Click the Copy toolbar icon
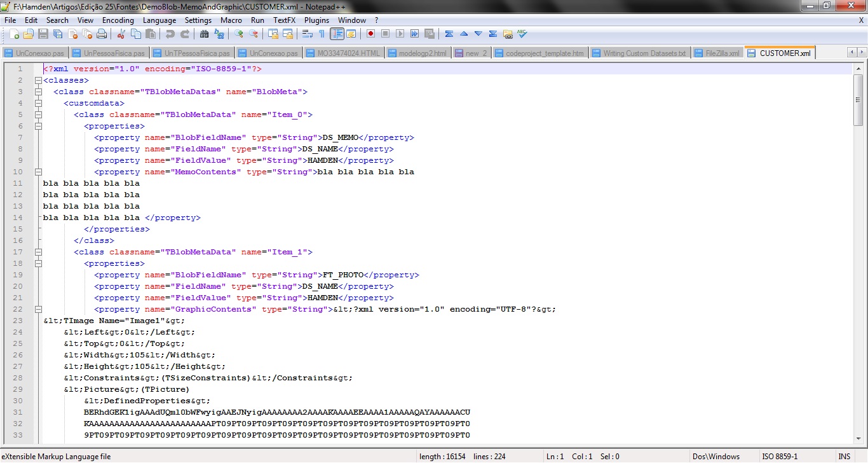This screenshot has height=463, width=868. [x=136, y=34]
